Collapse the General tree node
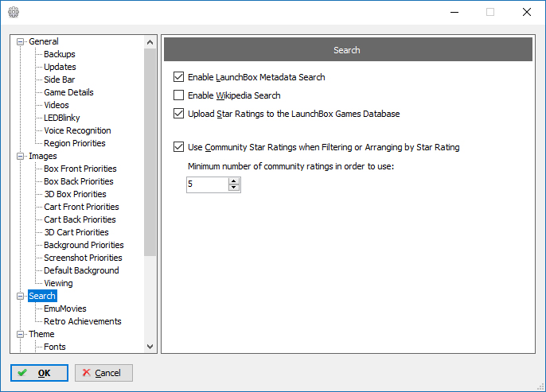546x392 pixels. 21,41
